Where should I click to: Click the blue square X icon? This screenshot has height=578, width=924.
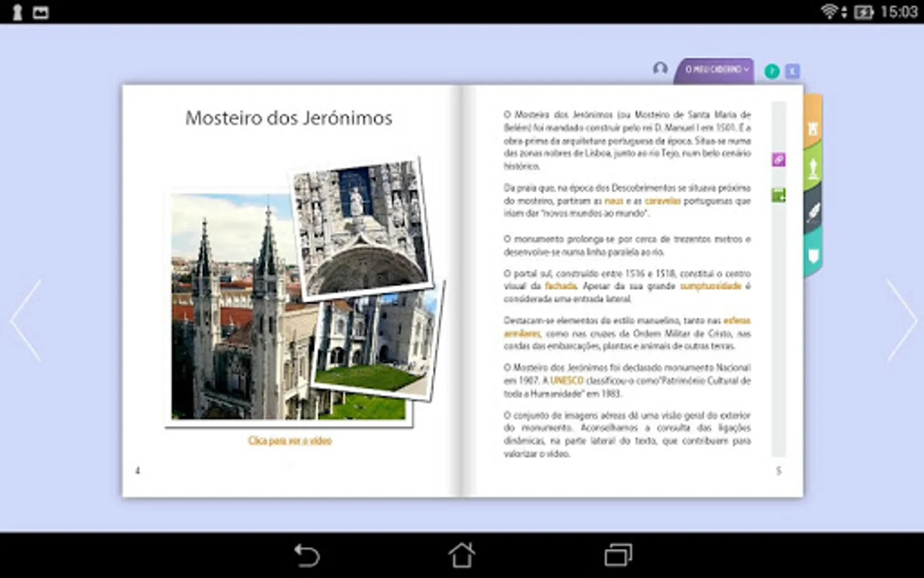coord(792,71)
